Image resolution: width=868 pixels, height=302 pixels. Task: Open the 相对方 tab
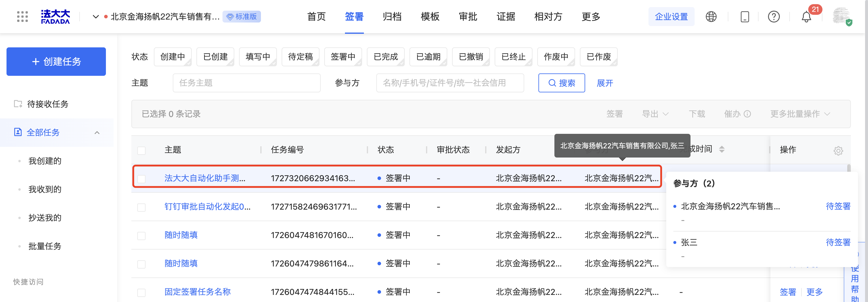point(548,17)
